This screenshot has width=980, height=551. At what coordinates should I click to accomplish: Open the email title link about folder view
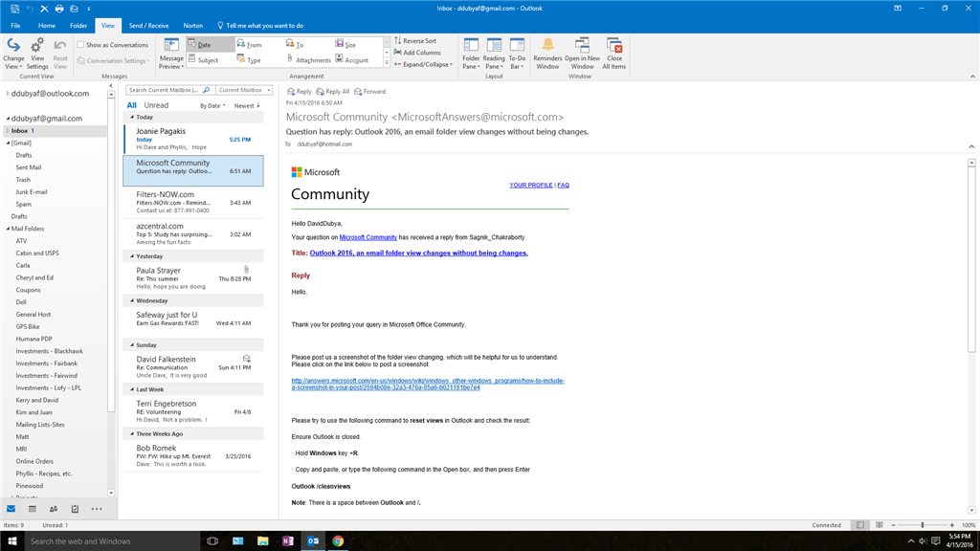(x=419, y=253)
